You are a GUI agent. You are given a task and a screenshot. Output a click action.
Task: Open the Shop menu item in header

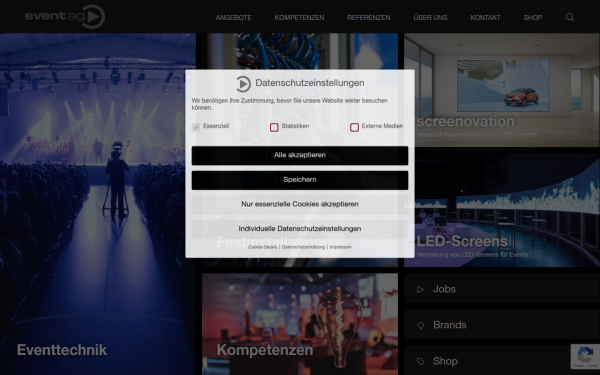533,18
